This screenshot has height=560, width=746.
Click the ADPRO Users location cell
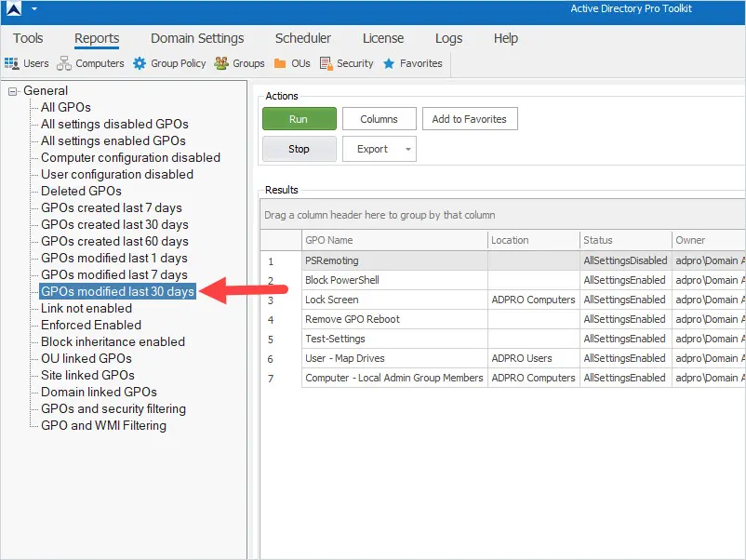point(534,358)
